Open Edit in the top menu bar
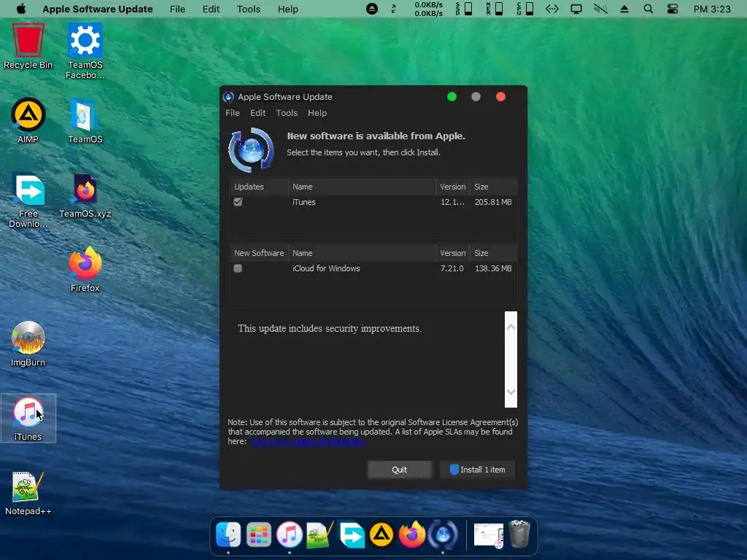 click(211, 9)
